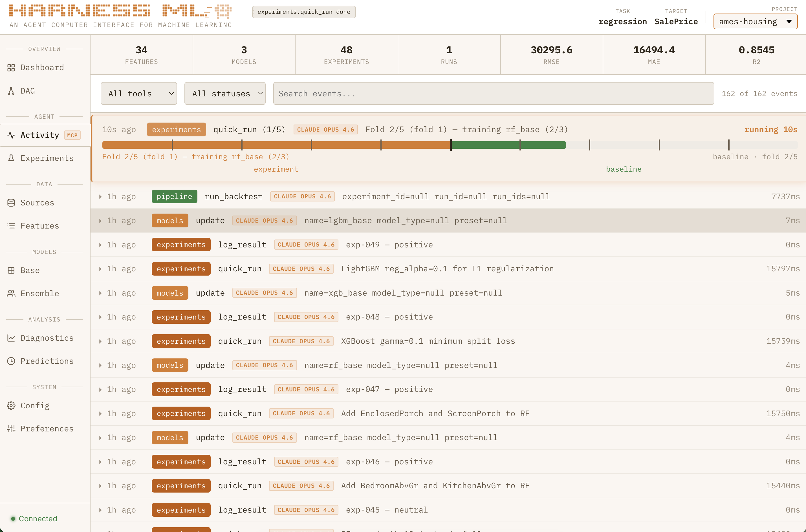Click the Connected status indicator
806x532 pixels.
click(34, 518)
